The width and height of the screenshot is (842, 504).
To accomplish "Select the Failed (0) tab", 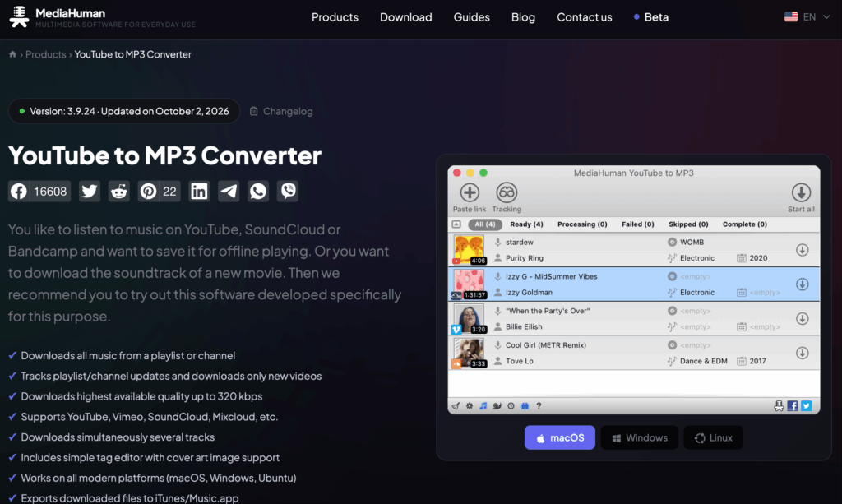I will click(x=638, y=224).
